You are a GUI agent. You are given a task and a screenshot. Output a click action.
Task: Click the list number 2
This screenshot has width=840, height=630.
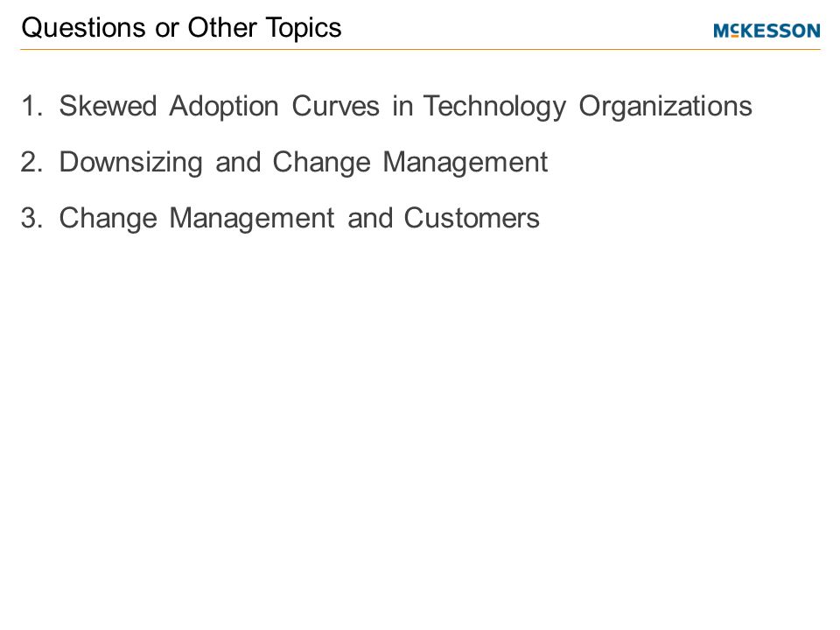(31, 162)
